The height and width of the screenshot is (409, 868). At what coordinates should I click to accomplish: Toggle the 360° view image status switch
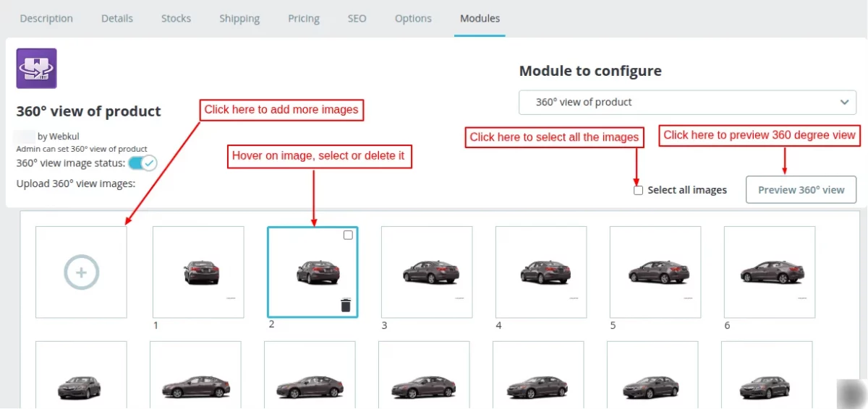pyautogui.click(x=147, y=163)
